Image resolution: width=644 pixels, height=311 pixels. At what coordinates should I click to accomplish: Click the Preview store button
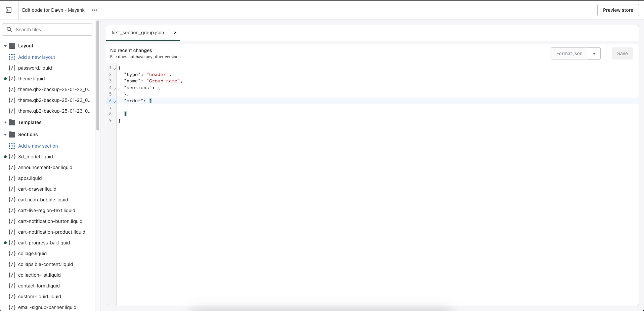(617, 10)
